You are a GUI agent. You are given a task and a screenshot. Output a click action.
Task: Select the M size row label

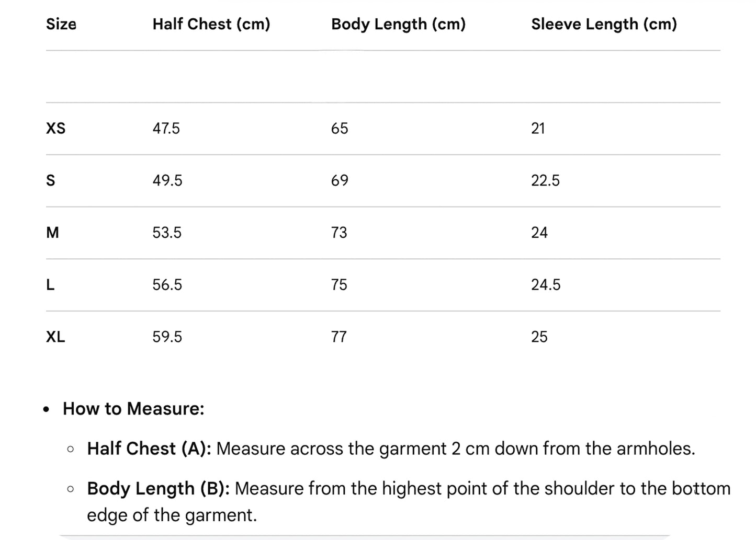click(52, 233)
